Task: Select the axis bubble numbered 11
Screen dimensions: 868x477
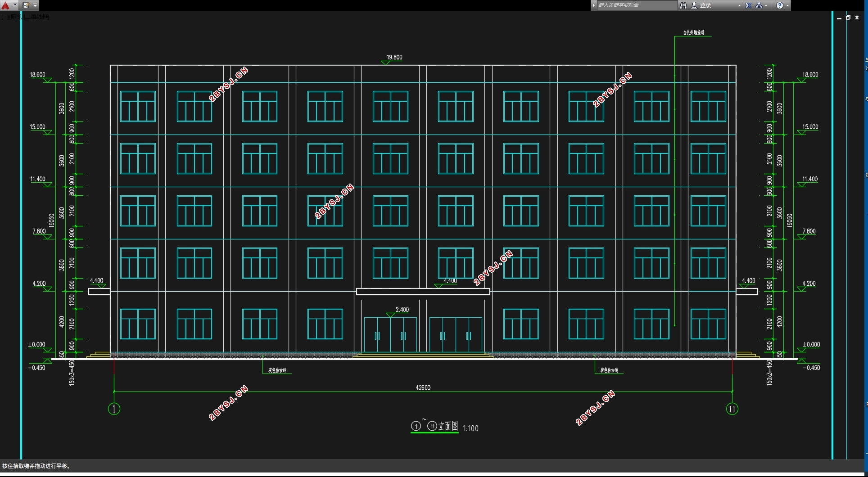Action: (x=732, y=409)
